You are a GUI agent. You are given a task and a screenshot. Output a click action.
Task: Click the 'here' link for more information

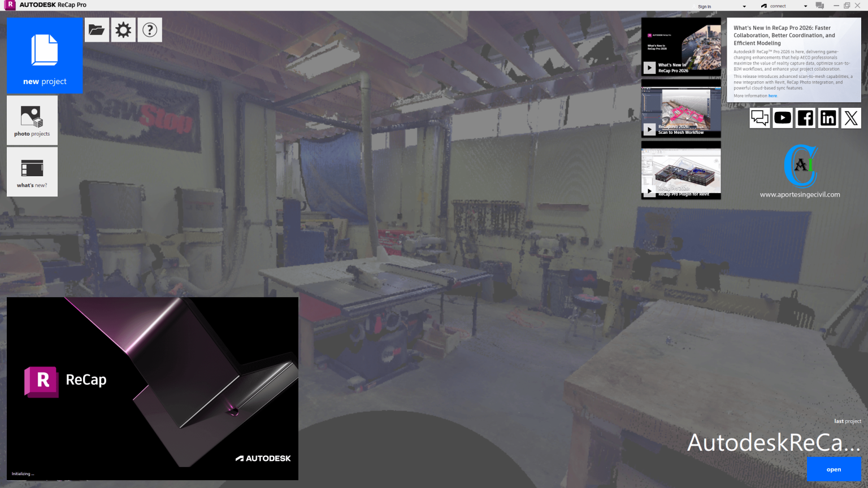point(773,95)
